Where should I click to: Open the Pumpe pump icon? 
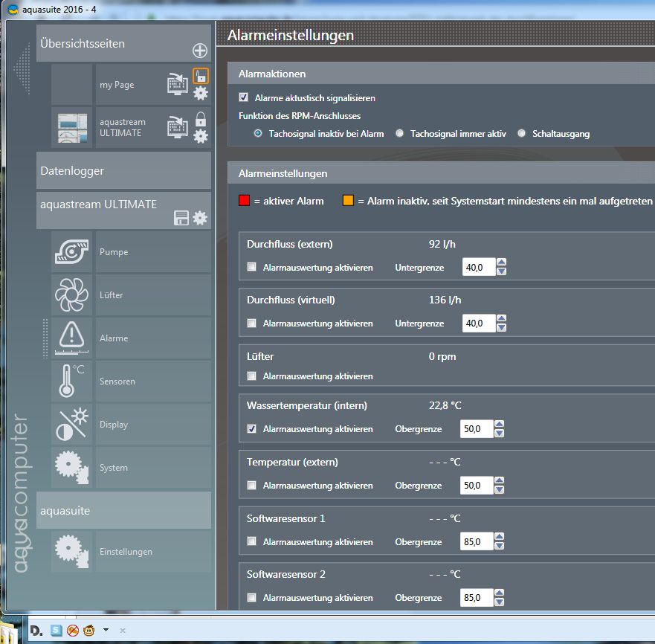click(x=72, y=252)
